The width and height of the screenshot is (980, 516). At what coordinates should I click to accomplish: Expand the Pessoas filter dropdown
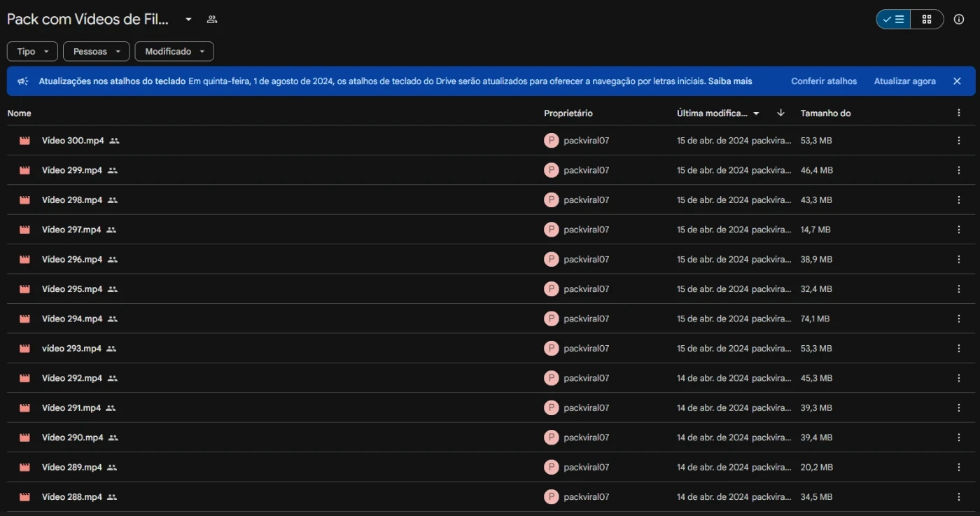pyautogui.click(x=97, y=52)
